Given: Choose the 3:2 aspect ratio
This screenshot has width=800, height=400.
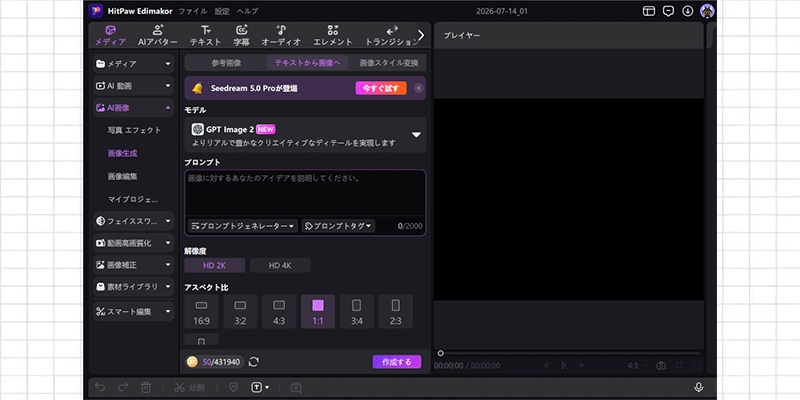Looking at the screenshot, I should [240, 311].
